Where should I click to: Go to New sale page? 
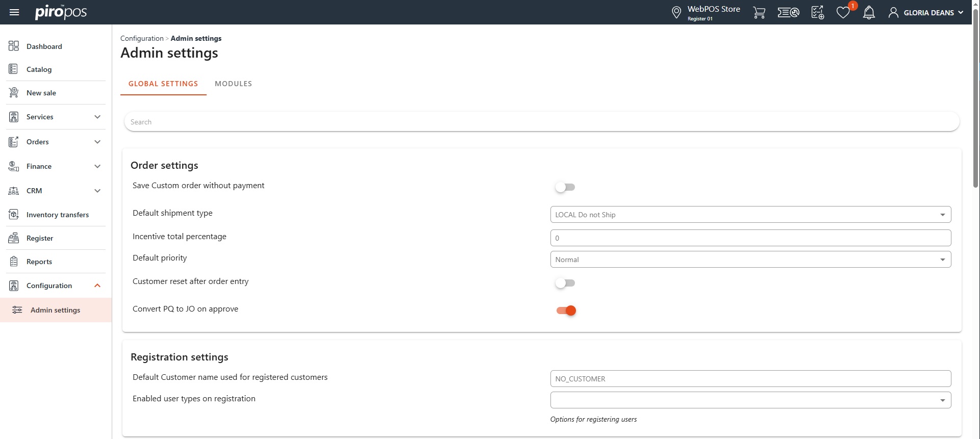click(41, 93)
